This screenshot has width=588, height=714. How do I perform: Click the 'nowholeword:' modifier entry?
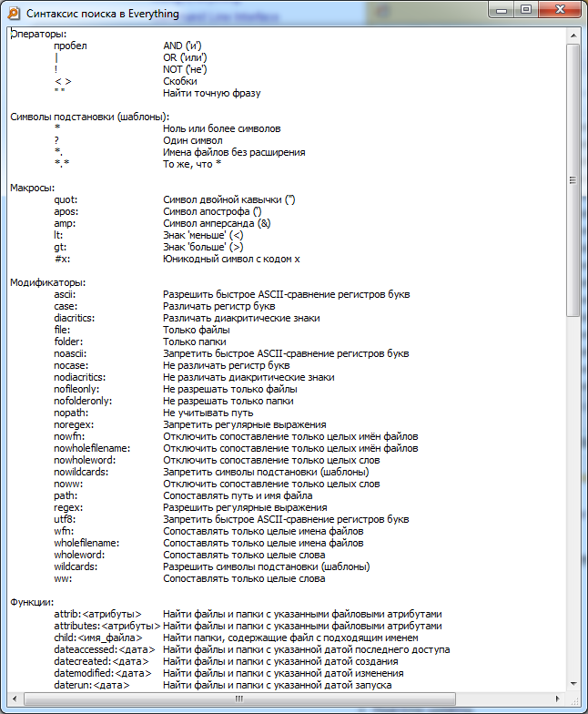85,461
